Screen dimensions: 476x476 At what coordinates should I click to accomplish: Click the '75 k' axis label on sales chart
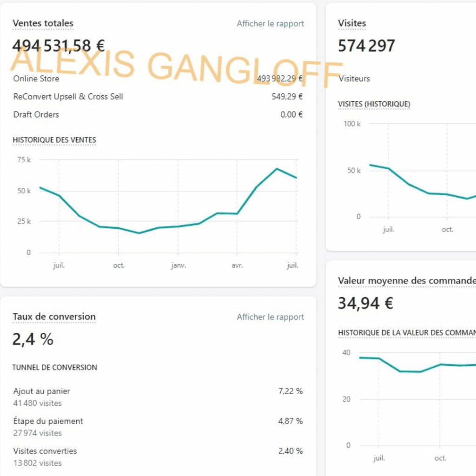point(24,160)
